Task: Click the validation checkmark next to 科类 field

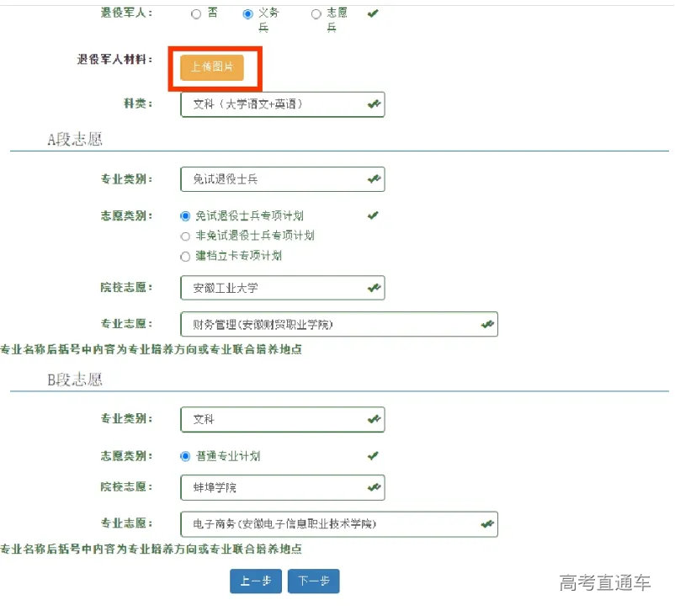Action: coord(371,104)
